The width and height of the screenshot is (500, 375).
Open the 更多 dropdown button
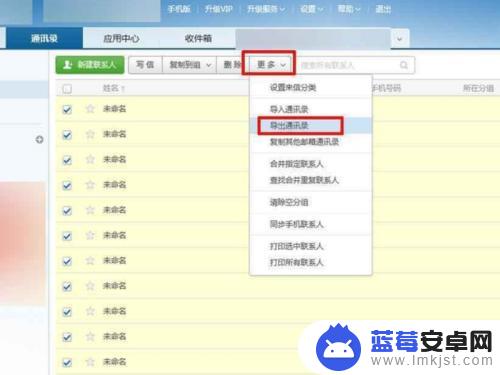click(x=271, y=65)
